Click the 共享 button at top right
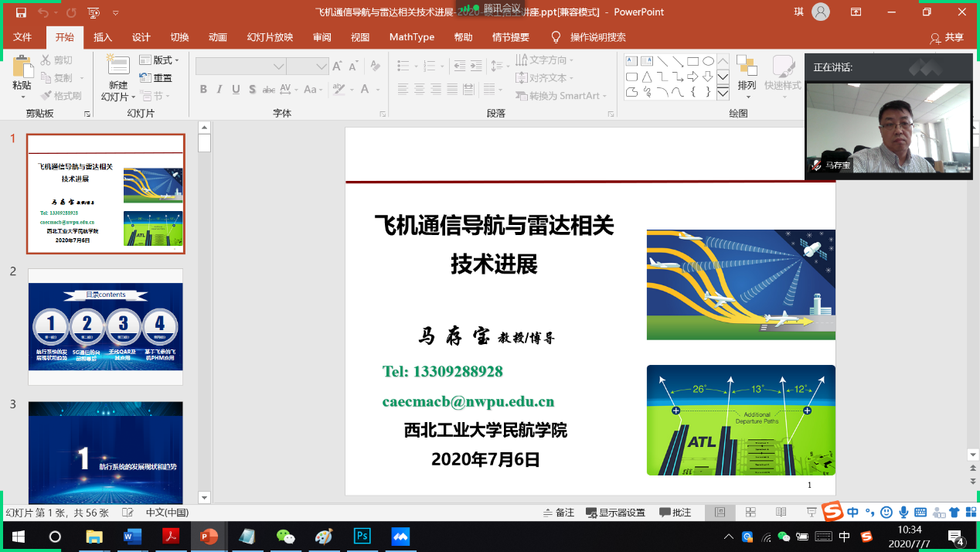Screen dimensions: 980x552 [951, 37]
